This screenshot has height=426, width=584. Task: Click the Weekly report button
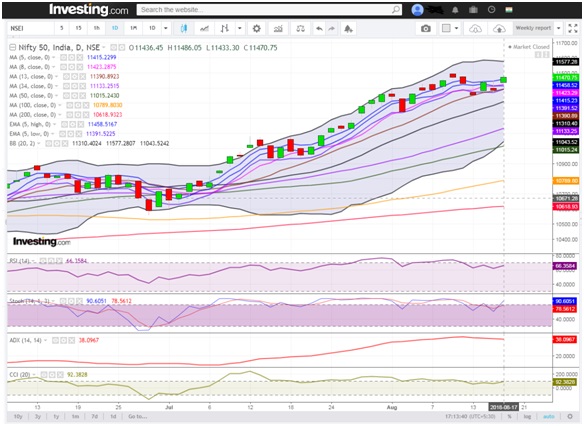click(x=533, y=28)
